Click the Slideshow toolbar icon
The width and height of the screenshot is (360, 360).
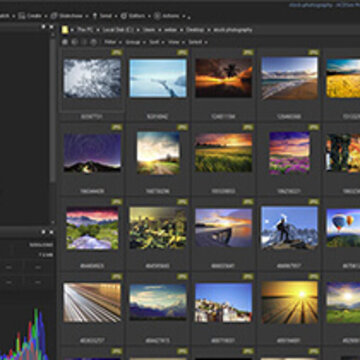tap(54, 16)
